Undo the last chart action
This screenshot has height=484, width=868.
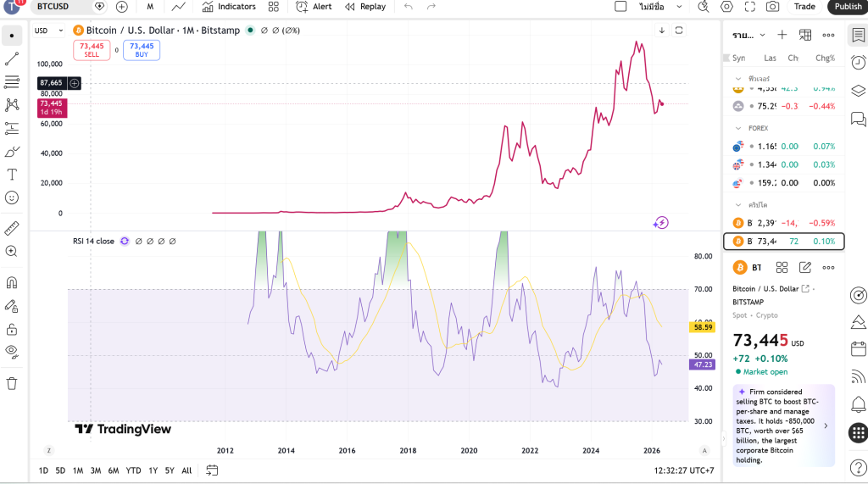(x=409, y=7)
